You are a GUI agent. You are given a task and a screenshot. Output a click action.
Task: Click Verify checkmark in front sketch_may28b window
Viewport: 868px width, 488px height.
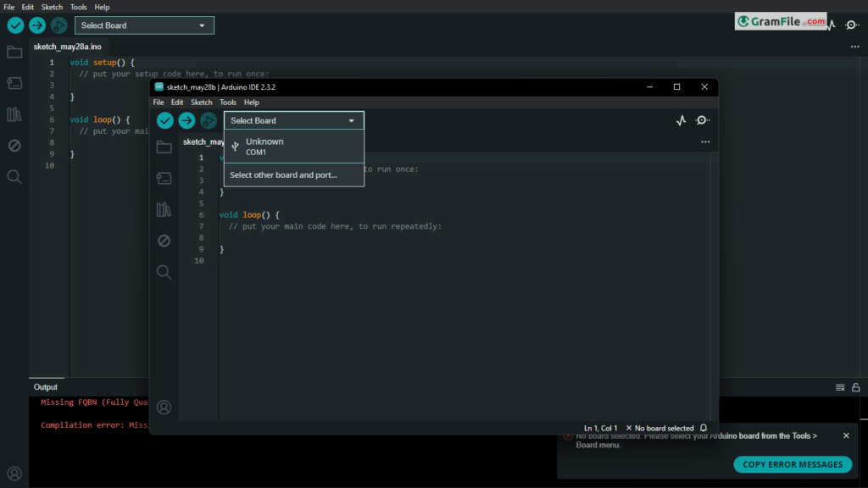pyautogui.click(x=165, y=120)
